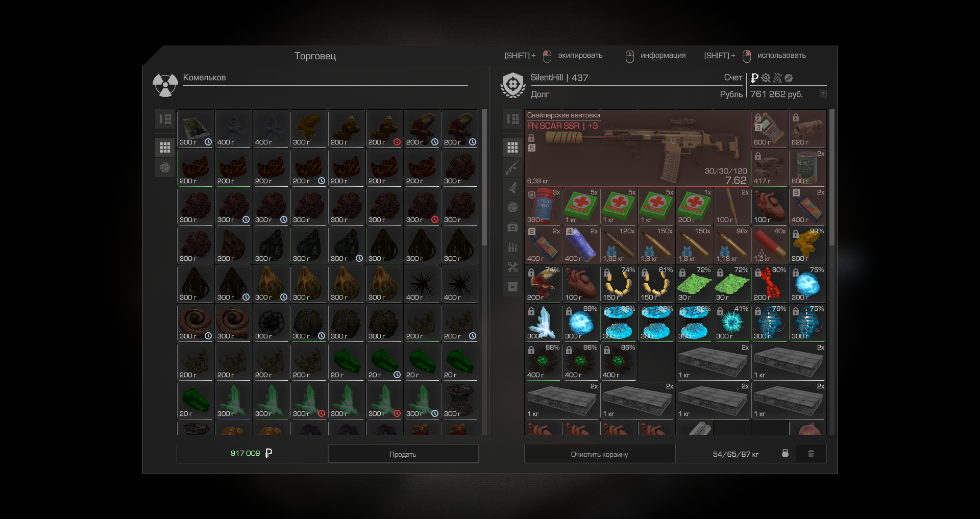Click the использовать hint label
Screen dimensions: 980x519
coord(781,55)
